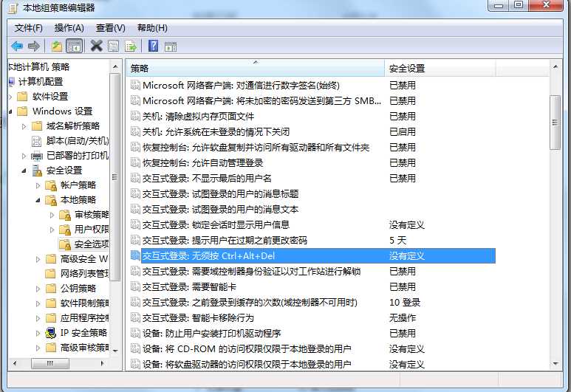The width and height of the screenshot is (571, 392).
Task: Toggle the Show/Hide action pane icon
Action: (171, 47)
